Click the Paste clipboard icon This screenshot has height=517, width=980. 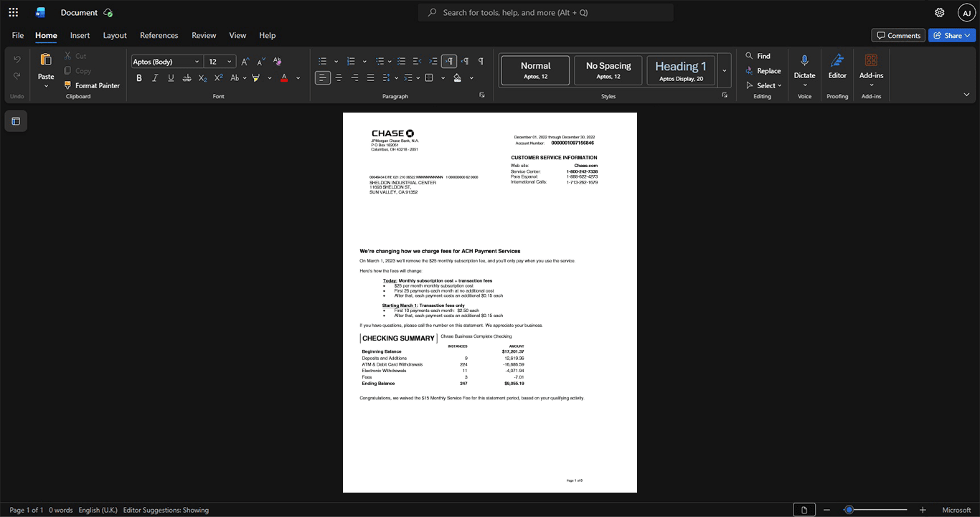coord(46,60)
